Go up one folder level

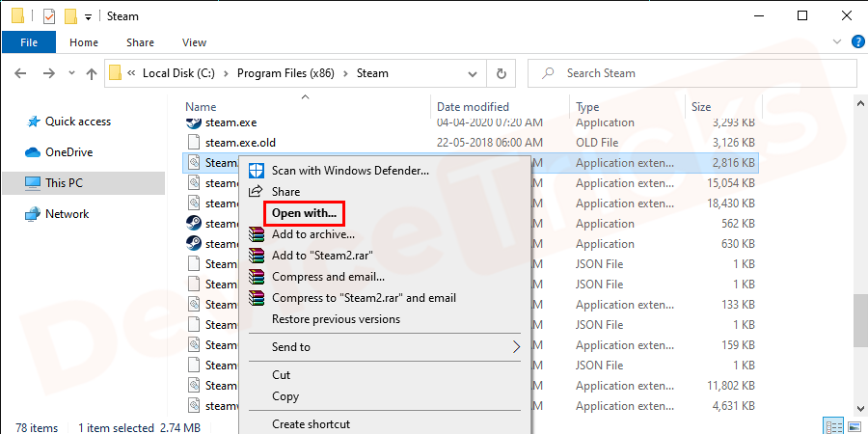click(x=92, y=73)
